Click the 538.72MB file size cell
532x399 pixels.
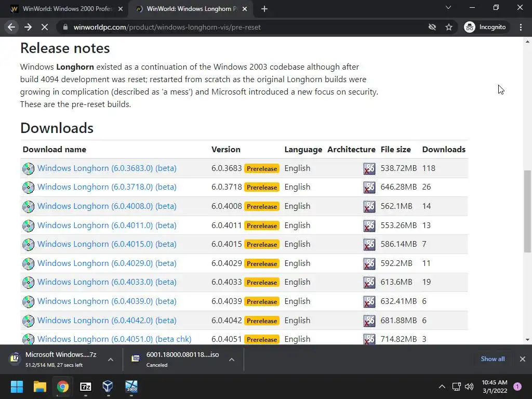[398, 168]
